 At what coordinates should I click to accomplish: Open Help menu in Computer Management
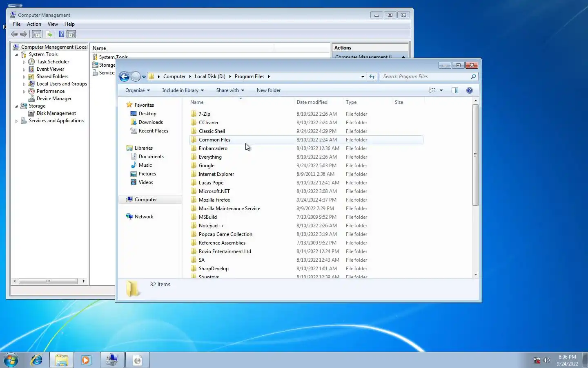(69, 24)
